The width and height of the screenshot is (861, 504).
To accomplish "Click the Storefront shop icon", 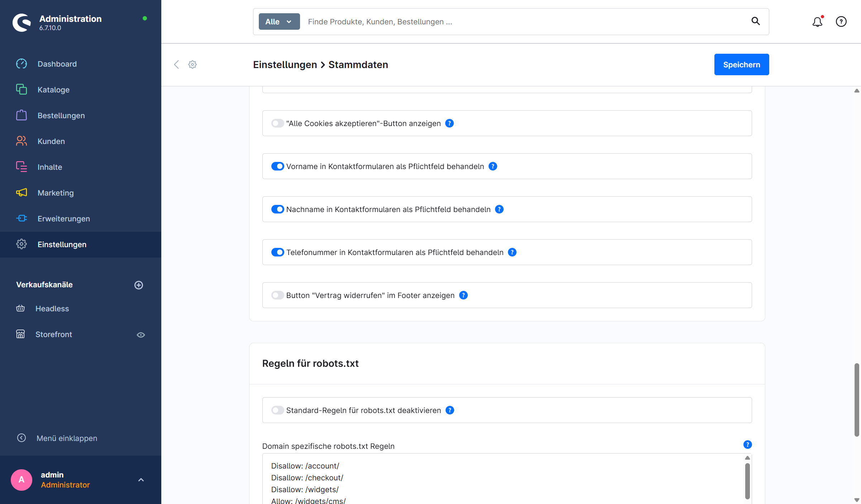I will (20, 334).
